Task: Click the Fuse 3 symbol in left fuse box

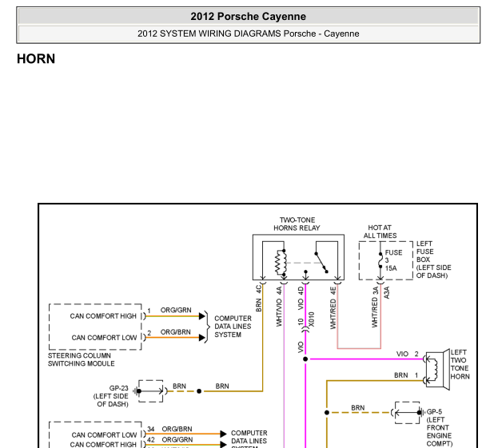Action: (380, 260)
